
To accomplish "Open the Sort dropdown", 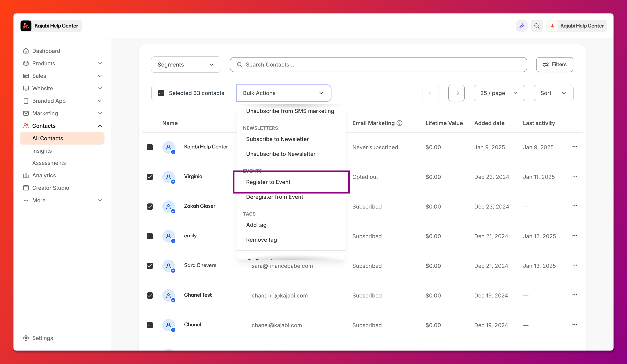I will click(554, 93).
